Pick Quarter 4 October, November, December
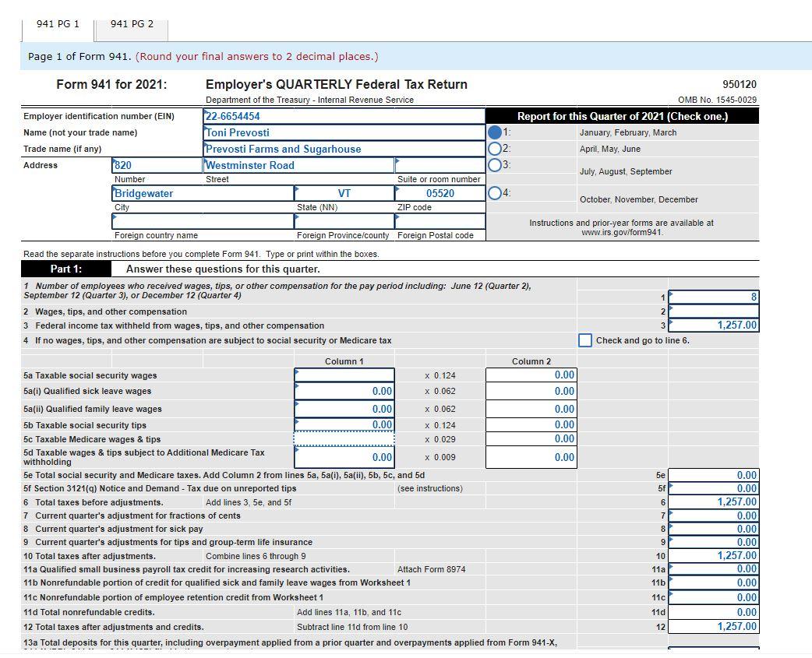 pos(495,192)
